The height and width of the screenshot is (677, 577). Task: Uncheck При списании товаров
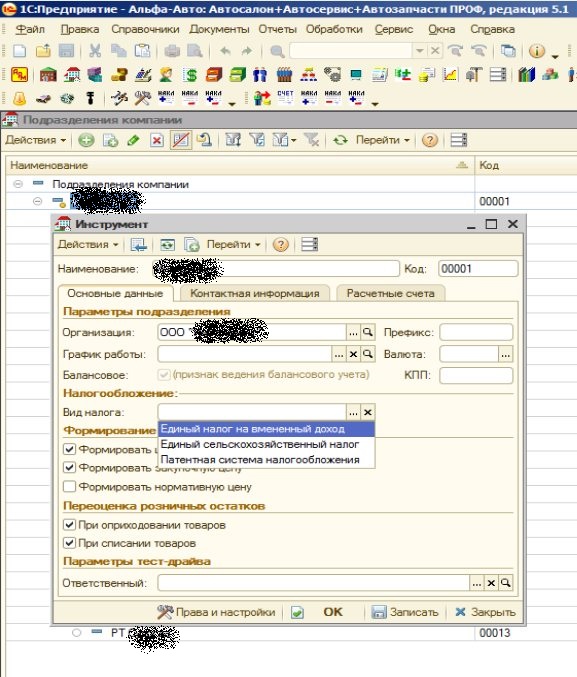coord(70,543)
